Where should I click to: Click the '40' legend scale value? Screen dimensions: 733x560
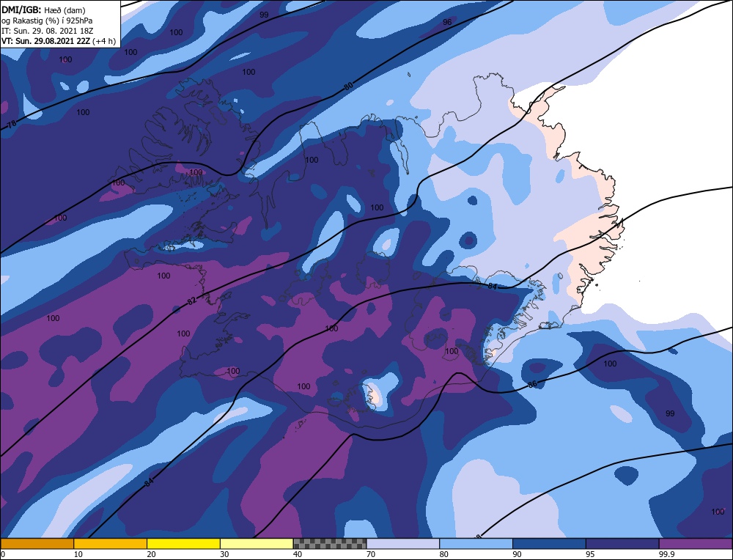298,554
